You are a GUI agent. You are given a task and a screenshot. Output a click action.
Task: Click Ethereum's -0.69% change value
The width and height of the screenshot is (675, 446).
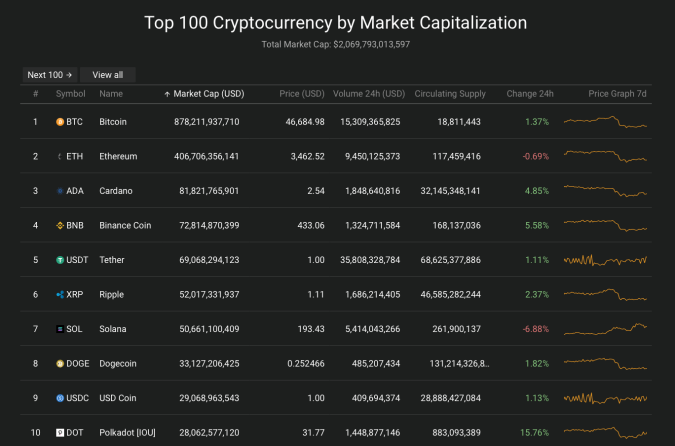click(x=536, y=156)
